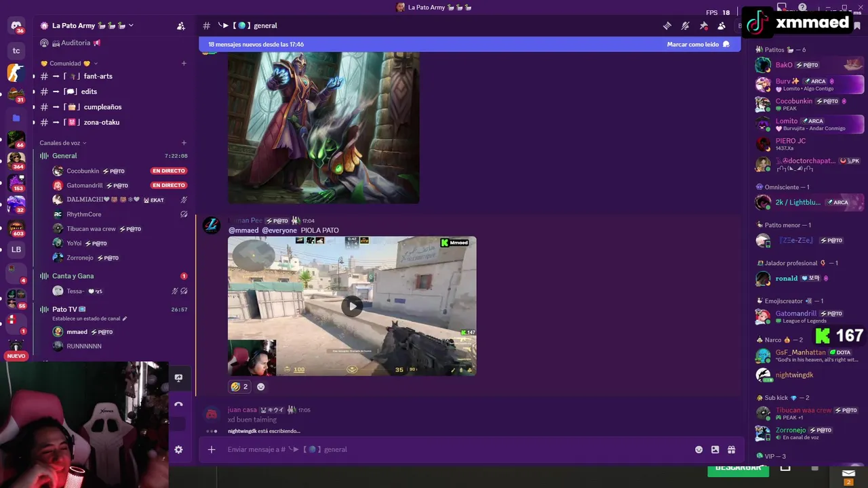The image size is (868, 488).
Task: Open the emoji picker in message bar
Action: coord(699,449)
